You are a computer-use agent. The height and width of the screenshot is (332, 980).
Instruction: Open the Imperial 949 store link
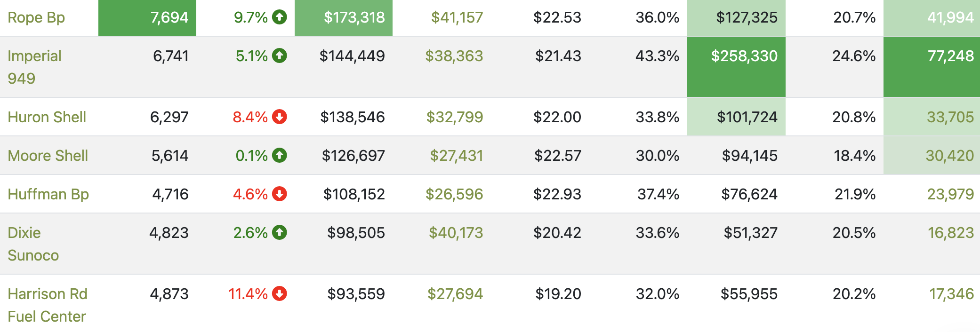34,67
